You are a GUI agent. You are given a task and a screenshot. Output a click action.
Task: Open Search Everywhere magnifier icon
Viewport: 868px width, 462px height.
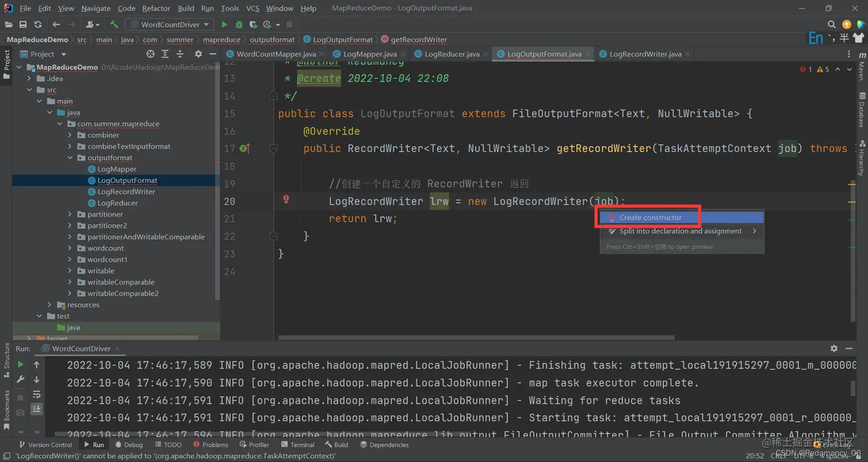coord(832,25)
